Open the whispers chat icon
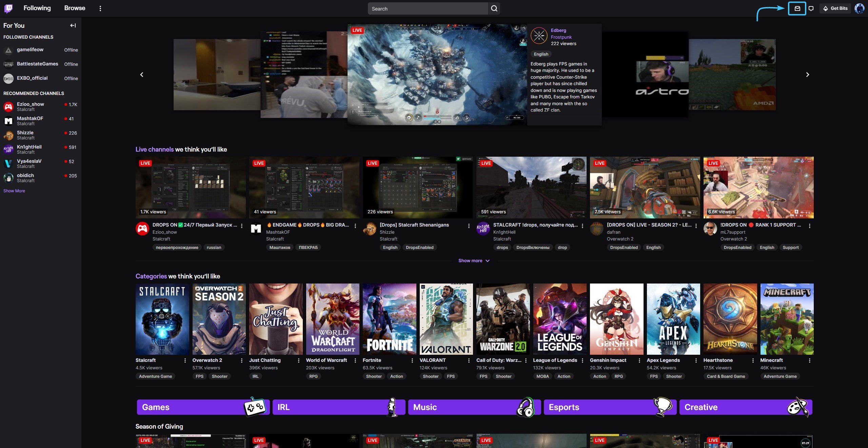 click(x=811, y=8)
